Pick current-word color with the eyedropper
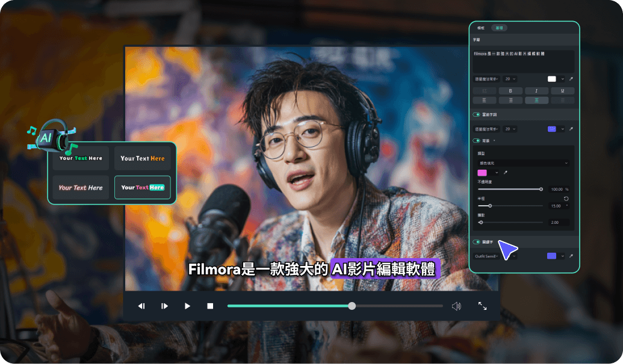623x364 pixels. [571, 129]
